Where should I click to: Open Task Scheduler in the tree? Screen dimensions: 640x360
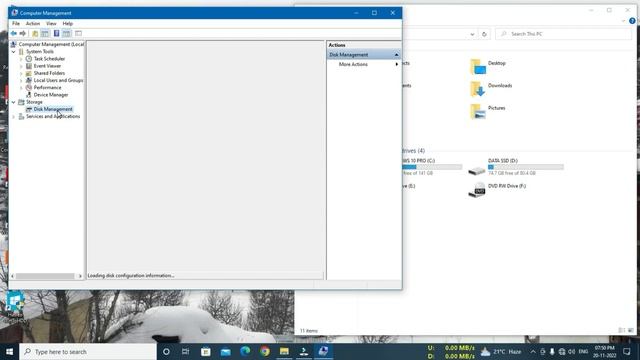[x=49, y=59]
